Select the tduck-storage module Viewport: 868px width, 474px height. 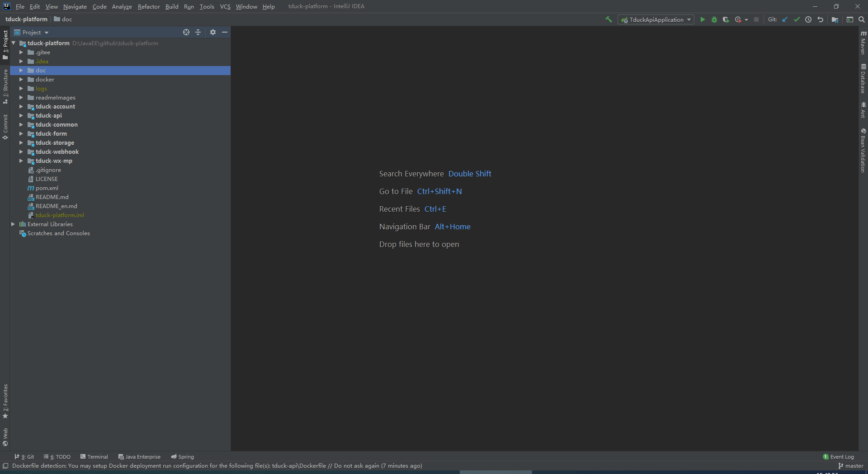tap(55, 142)
